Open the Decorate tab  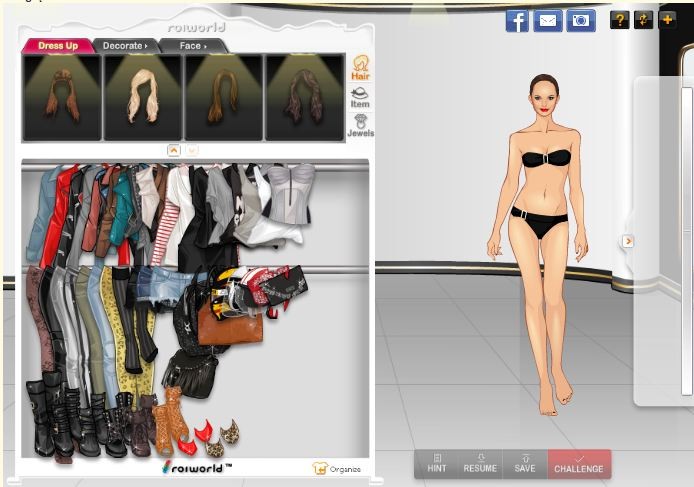point(124,46)
